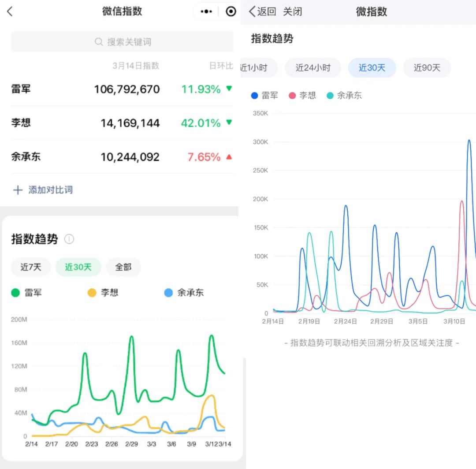This screenshot has height=469, width=476.
Task: Open the info icon next to 指数趋势
Action: (69, 239)
